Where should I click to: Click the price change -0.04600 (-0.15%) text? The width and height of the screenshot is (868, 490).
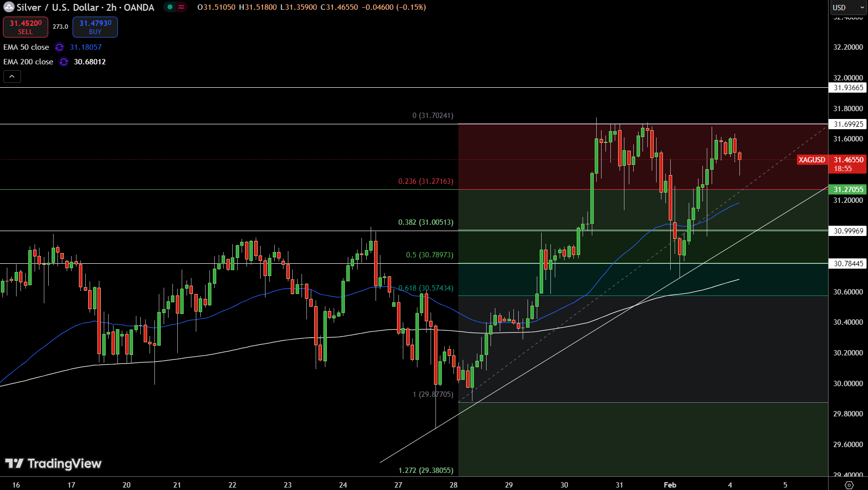tap(394, 7)
